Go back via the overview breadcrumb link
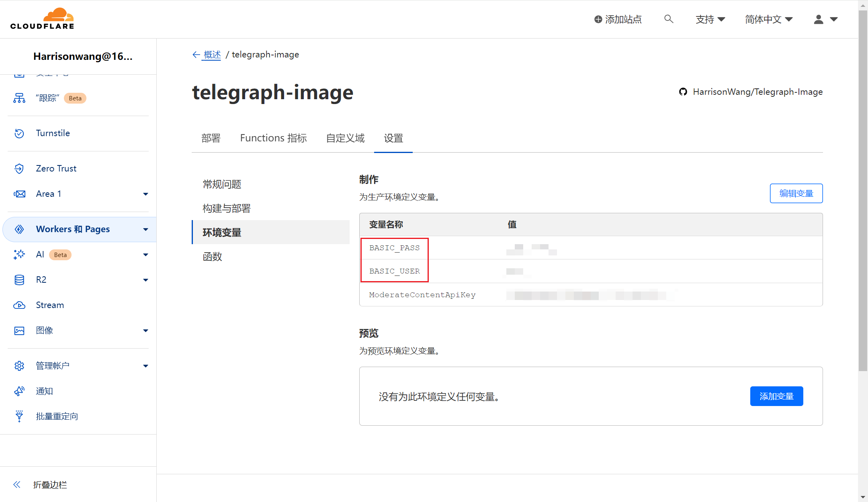The image size is (868, 502). point(212,55)
